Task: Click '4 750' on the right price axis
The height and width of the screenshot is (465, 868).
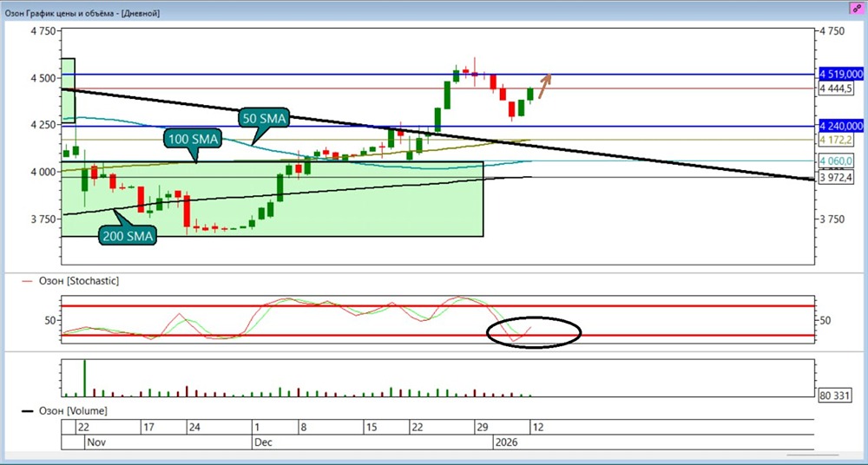Action: 832,31
